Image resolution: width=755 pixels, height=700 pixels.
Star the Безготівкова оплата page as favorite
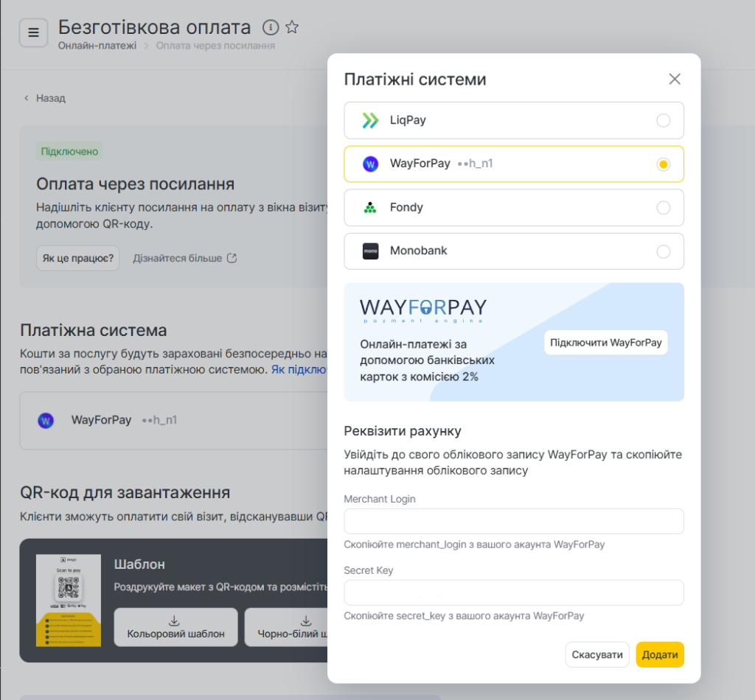click(x=292, y=28)
